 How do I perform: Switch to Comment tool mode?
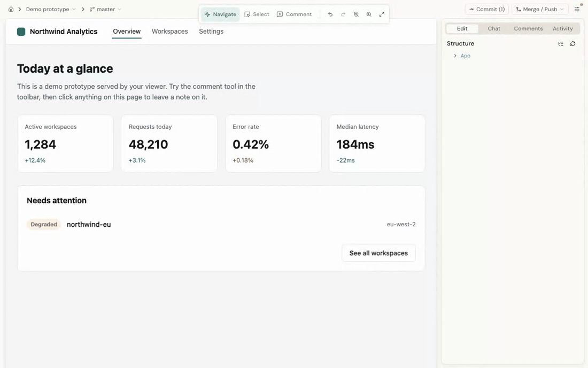295,14
